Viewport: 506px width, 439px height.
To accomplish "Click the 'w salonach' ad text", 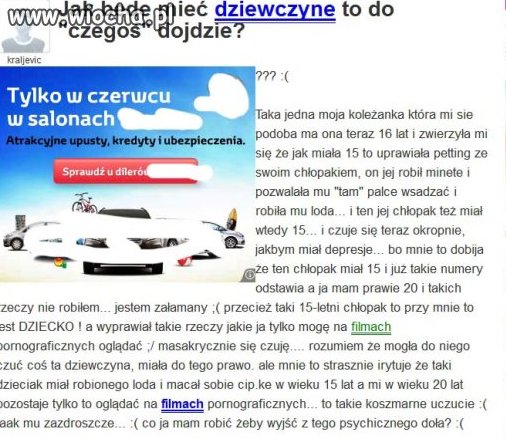I will (x=61, y=119).
